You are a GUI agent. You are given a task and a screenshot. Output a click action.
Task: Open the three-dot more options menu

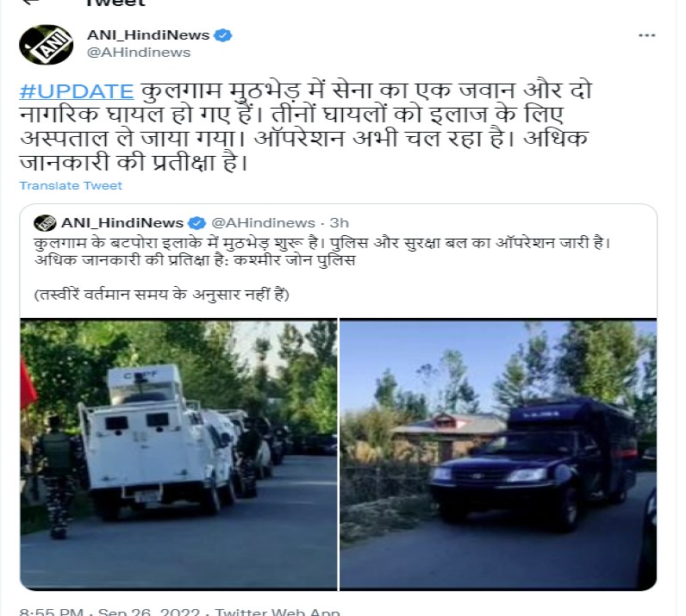646,35
